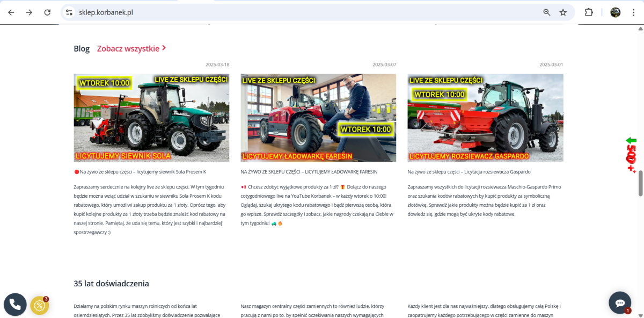644x318 pixels.
Task: Click the Blog section heading
Action: coord(82,49)
